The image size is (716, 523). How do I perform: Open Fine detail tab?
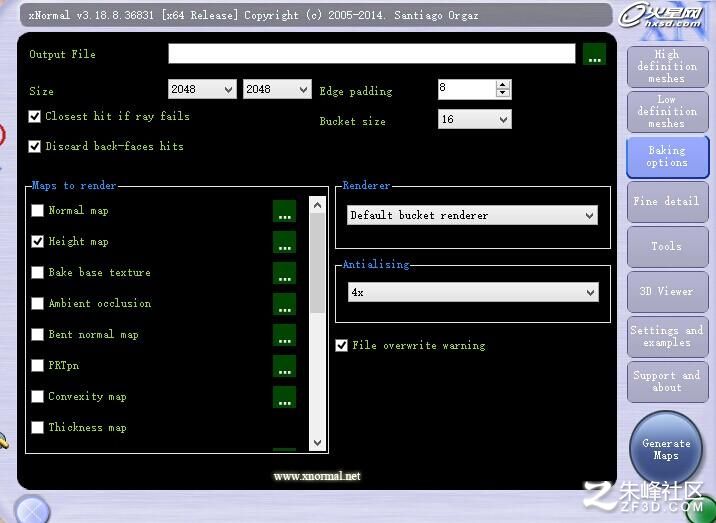click(x=667, y=201)
